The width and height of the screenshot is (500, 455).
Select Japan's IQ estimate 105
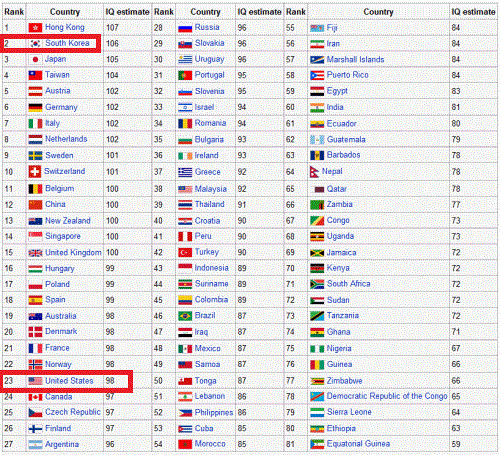[x=112, y=59]
